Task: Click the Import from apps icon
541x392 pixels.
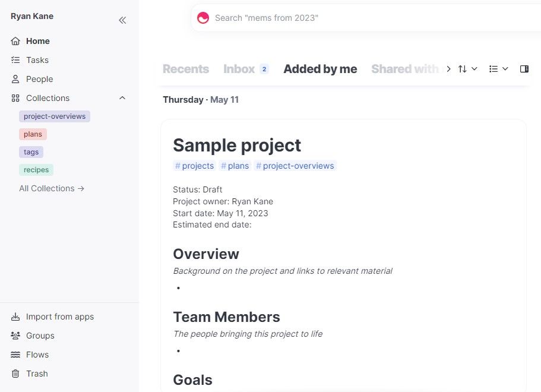Action: coord(15,317)
